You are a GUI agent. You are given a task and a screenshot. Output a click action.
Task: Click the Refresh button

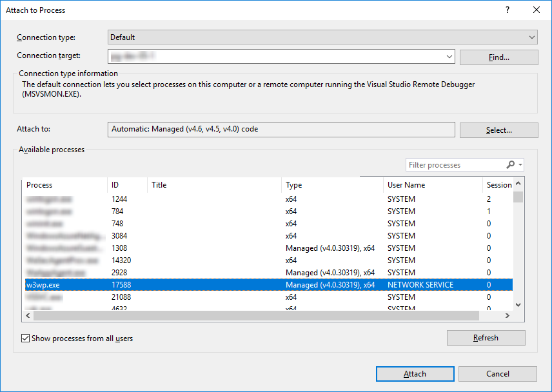coord(486,337)
